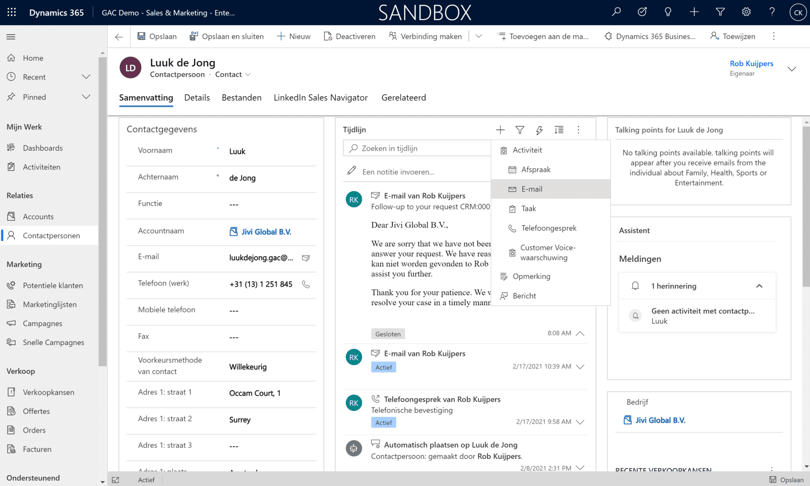Switch to the Details tab
810x486 pixels.
tap(197, 98)
